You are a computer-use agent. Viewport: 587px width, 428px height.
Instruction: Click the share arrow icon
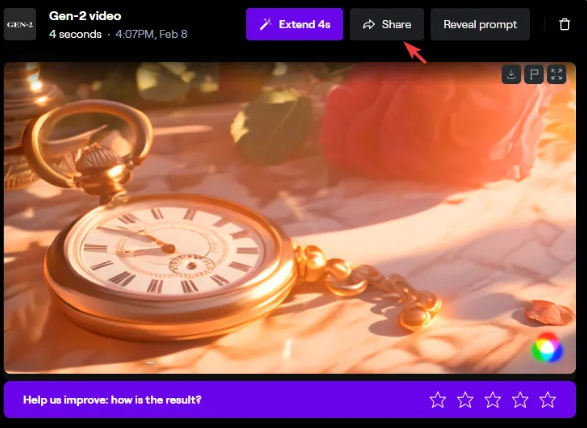point(369,25)
